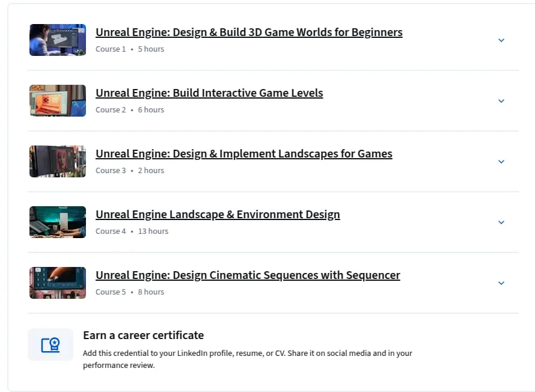Click the Interactive Game Levels course thumbnail
This screenshot has width=535, height=392.
pyautogui.click(x=58, y=100)
